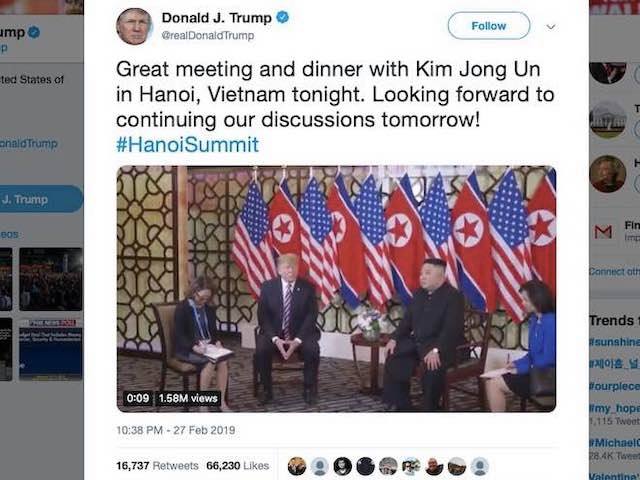The width and height of the screenshot is (640, 480).
Task: Open the #sunshine trend in Trends
Action: pyautogui.click(x=614, y=342)
